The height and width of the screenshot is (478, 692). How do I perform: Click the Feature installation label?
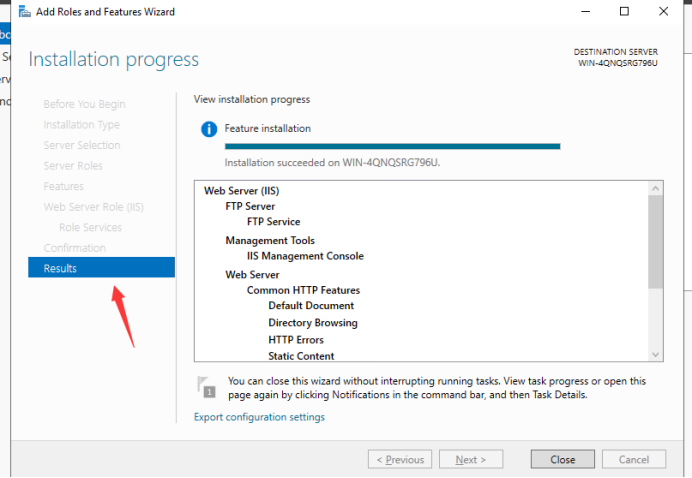point(268,128)
